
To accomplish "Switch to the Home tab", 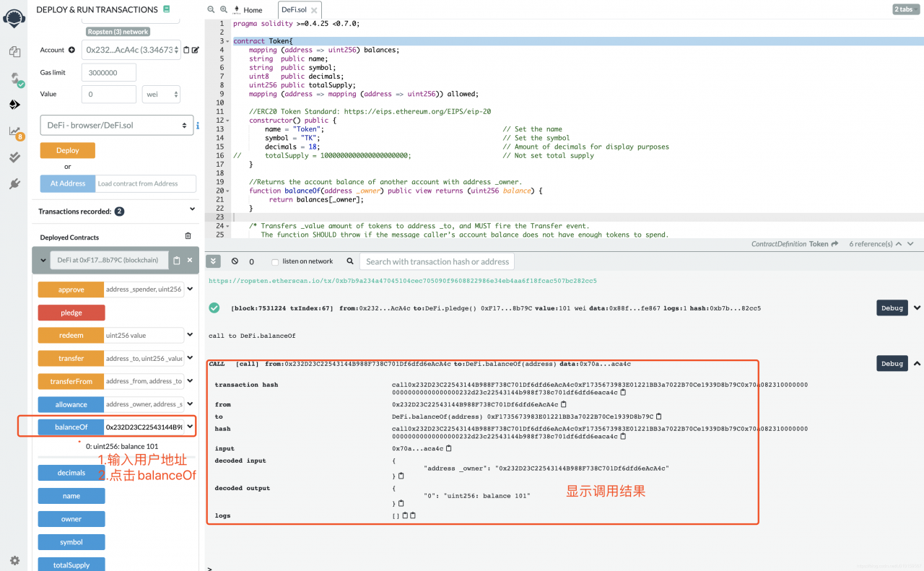I will click(253, 10).
